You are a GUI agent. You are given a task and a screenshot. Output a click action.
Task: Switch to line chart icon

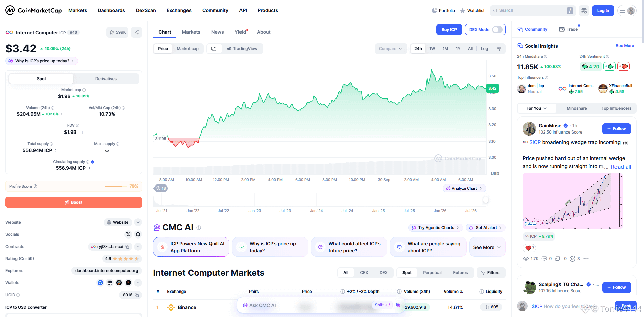pos(214,49)
